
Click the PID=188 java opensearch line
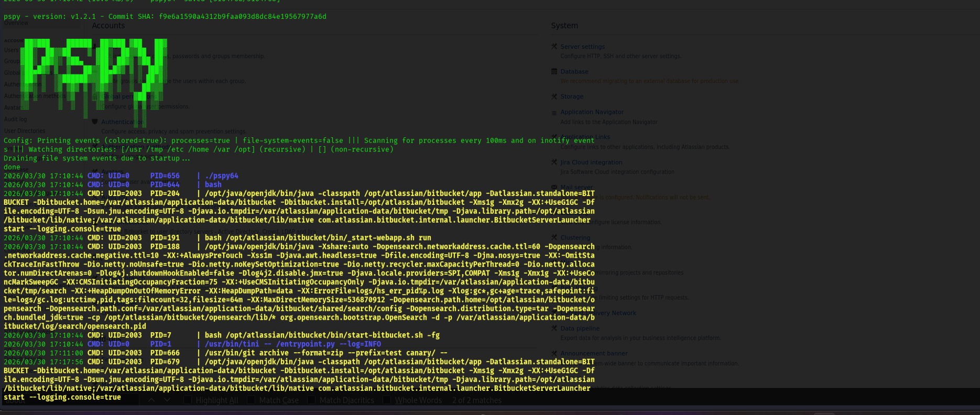pyautogui.click(x=299, y=287)
